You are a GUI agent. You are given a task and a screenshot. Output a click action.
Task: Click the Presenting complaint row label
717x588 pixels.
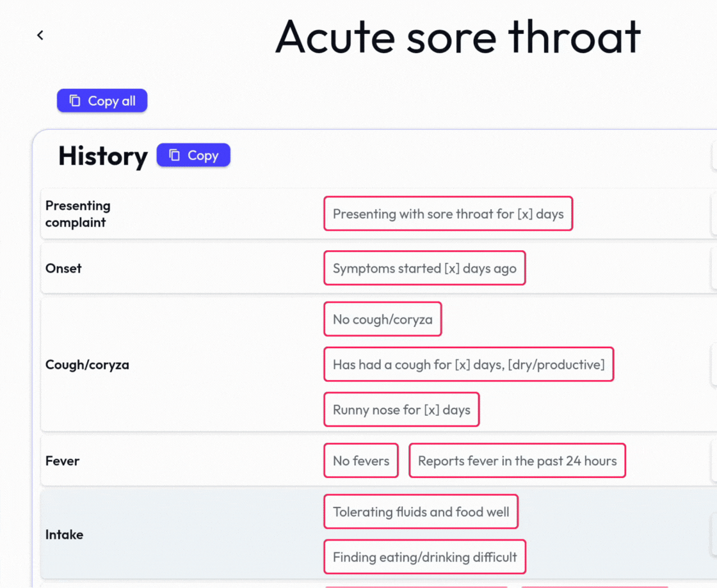click(77, 214)
